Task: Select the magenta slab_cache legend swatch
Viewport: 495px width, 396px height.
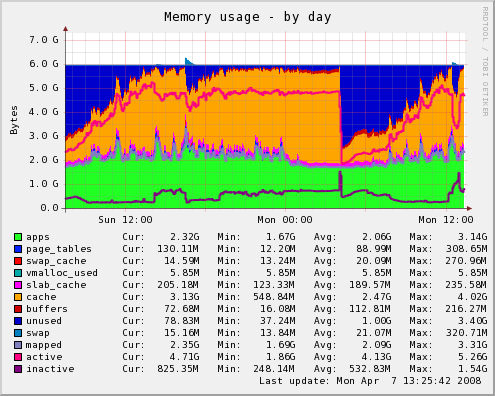Action: [x=18, y=285]
